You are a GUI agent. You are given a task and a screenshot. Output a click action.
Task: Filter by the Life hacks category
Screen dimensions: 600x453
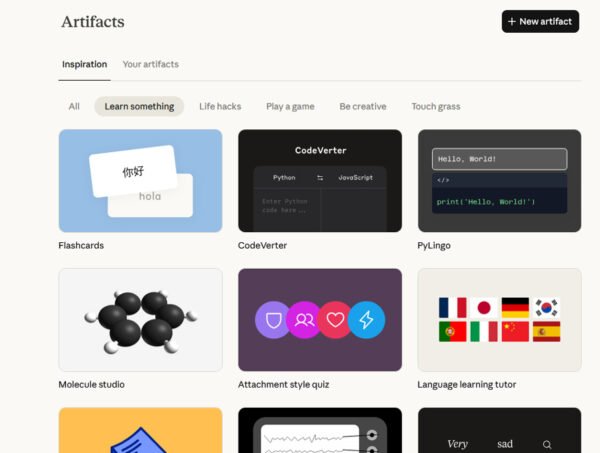coord(220,106)
